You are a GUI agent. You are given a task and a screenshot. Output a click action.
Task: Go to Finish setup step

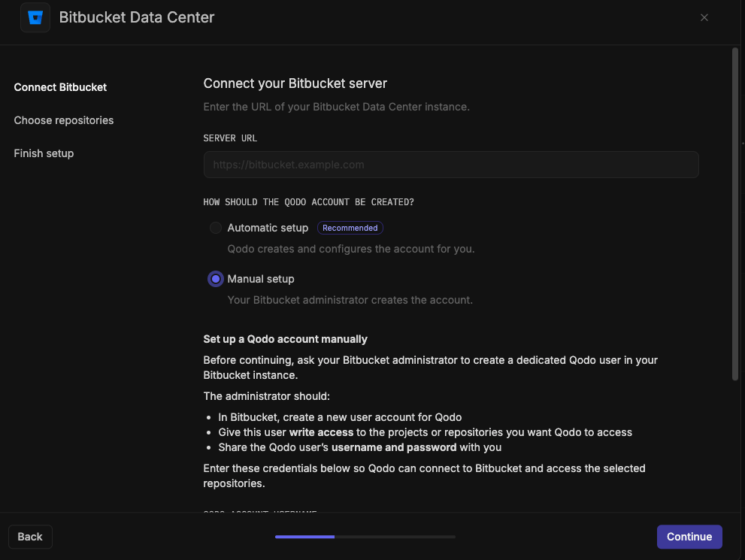pyautogui.click(x=44, y=153)
